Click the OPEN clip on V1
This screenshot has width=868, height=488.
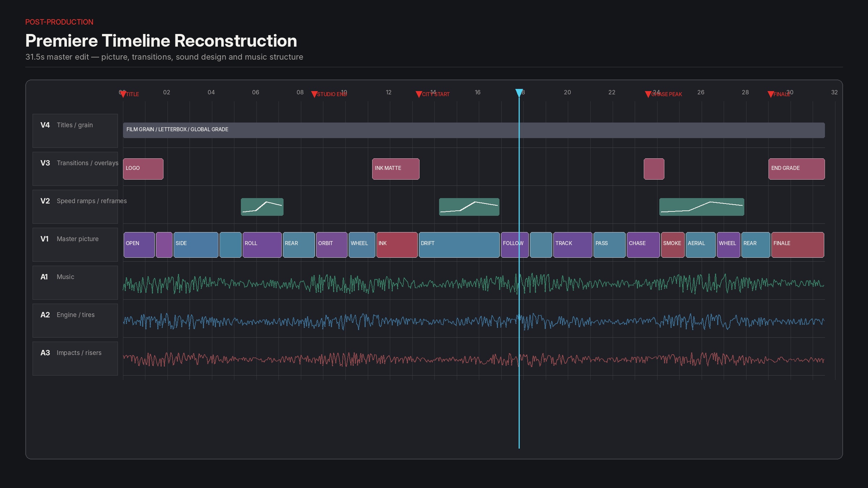tap(139, 245)
